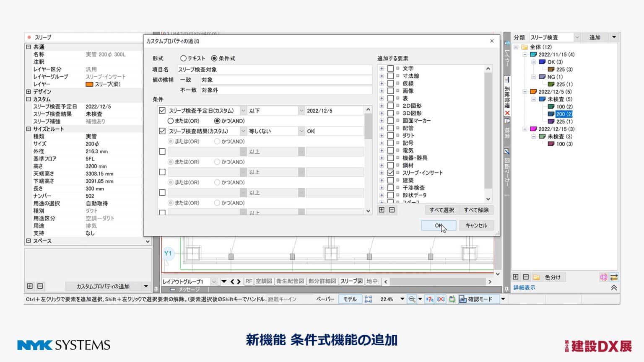
Task: Select the テキスト format radio button
Action: 183,58
